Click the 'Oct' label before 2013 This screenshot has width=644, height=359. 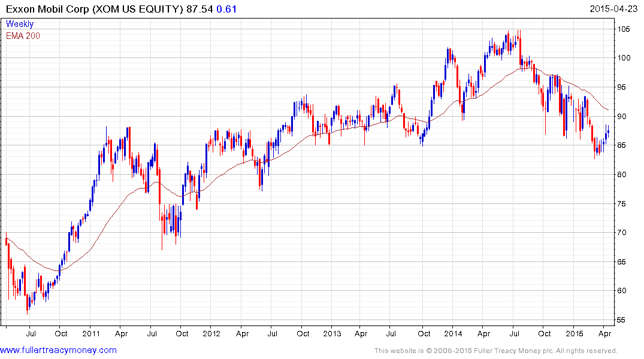click(303, 333)
